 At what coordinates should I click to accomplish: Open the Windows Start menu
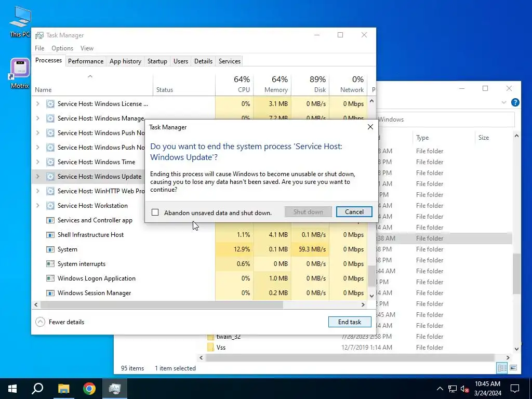click(12, 389)
